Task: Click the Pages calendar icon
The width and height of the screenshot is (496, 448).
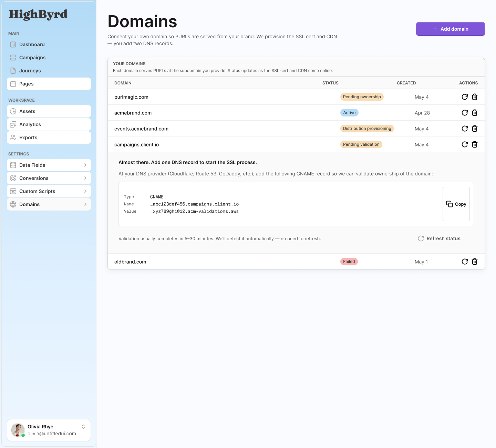Action: [x=13, y=84]
